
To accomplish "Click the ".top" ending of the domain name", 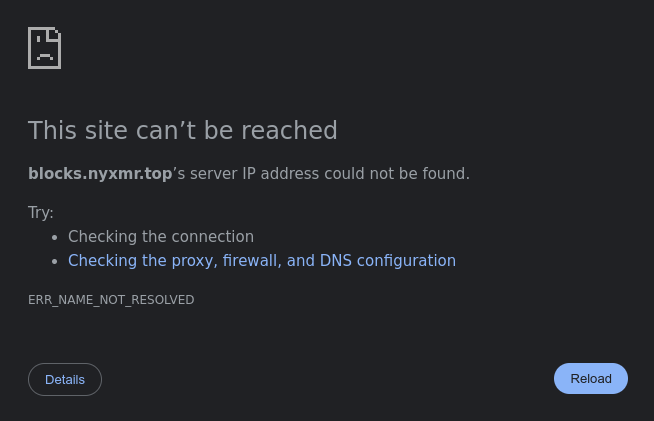I will (158, 174).
